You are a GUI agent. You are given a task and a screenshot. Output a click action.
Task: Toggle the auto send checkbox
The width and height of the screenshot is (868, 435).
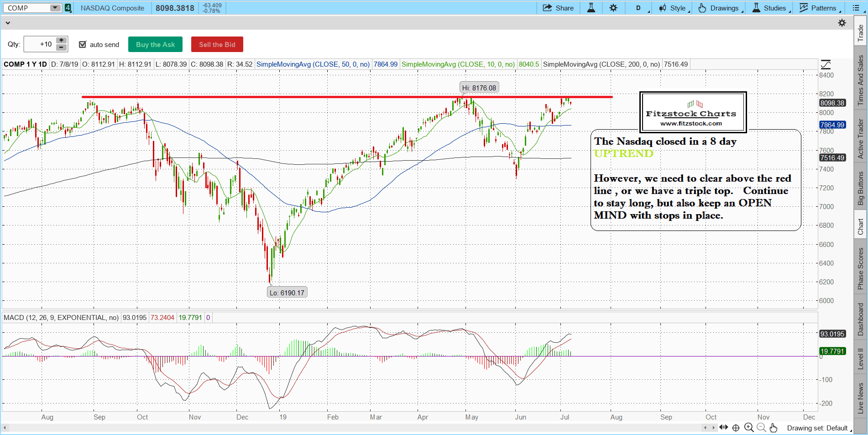point(83,44)
